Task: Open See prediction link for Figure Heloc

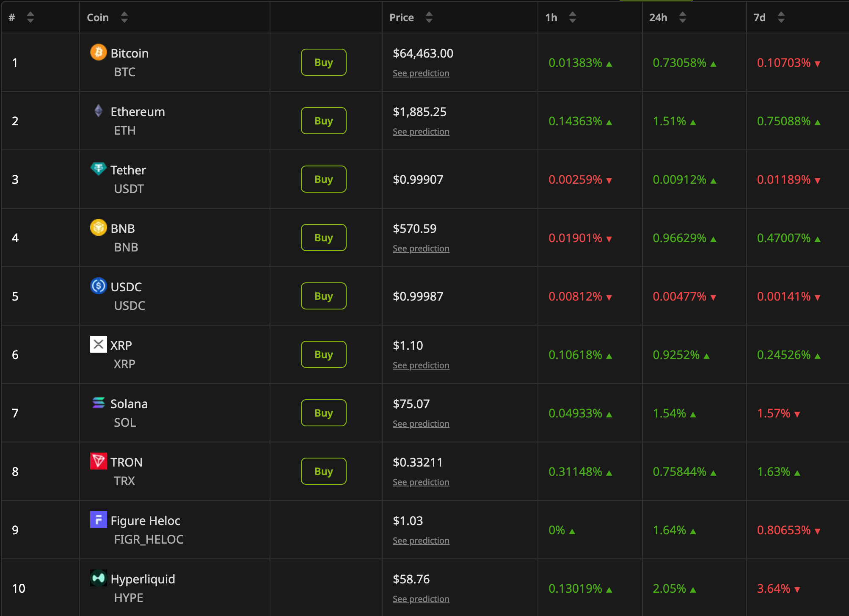Action: tap(421, 541)
